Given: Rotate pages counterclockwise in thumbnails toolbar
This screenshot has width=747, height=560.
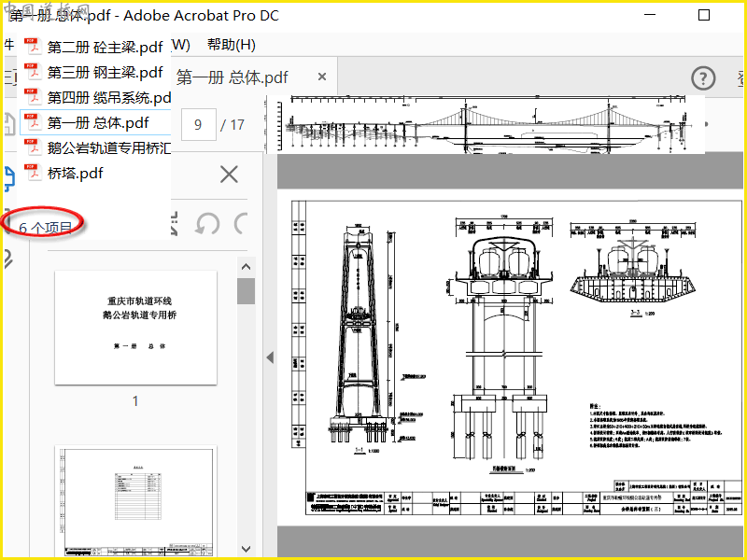Looking at the screenshot, I should 207,223.
